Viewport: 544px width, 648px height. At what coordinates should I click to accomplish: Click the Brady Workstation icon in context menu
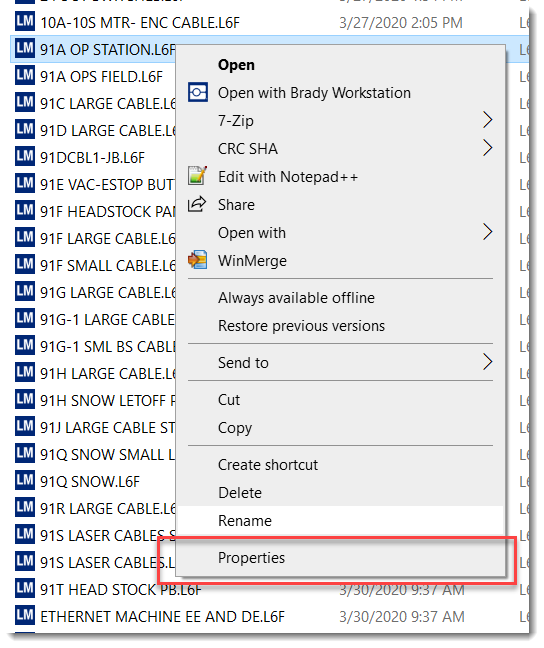tap(198, 92)
